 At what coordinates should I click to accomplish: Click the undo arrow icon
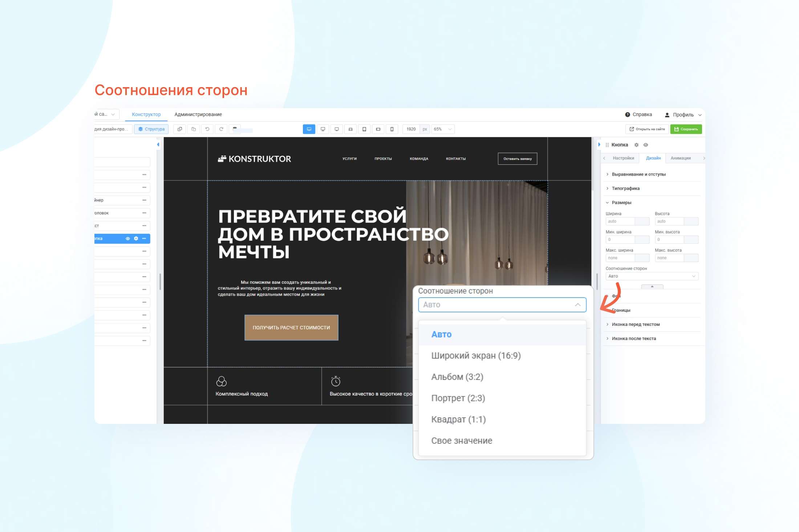coord(207,129)
